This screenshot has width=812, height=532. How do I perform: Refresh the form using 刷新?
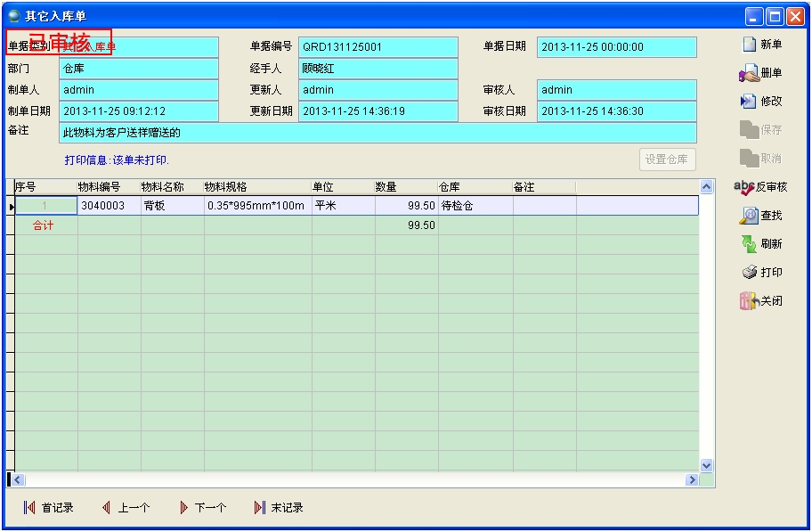[x=750, y=244]
